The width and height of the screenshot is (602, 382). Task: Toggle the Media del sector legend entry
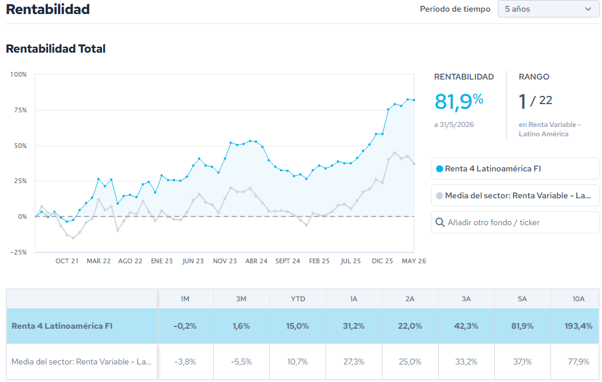pos(515,196)
